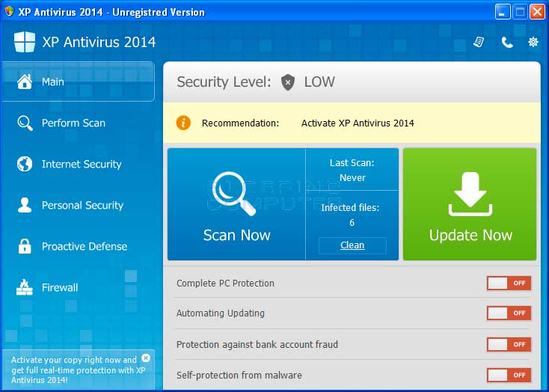Click the Windows-style XP Antivirus logo
The width and height of the screenshot is (549, 392).
(25, 42)
